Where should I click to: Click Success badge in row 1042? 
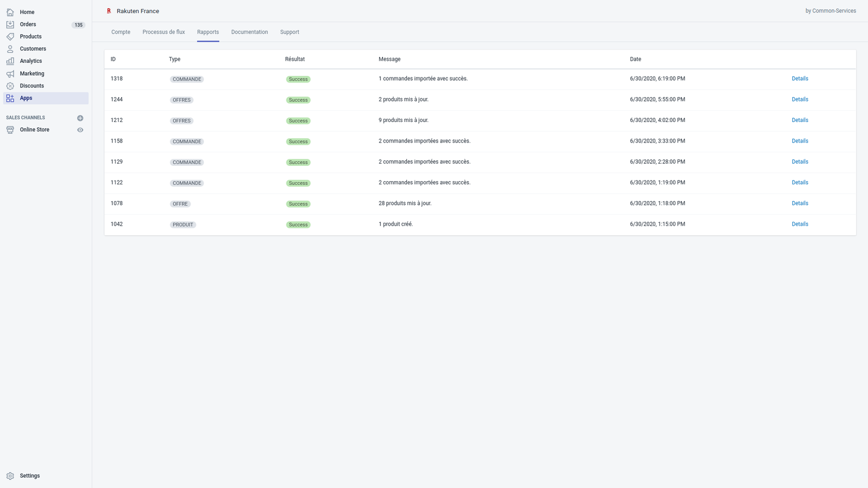click(x=298, y=224)
